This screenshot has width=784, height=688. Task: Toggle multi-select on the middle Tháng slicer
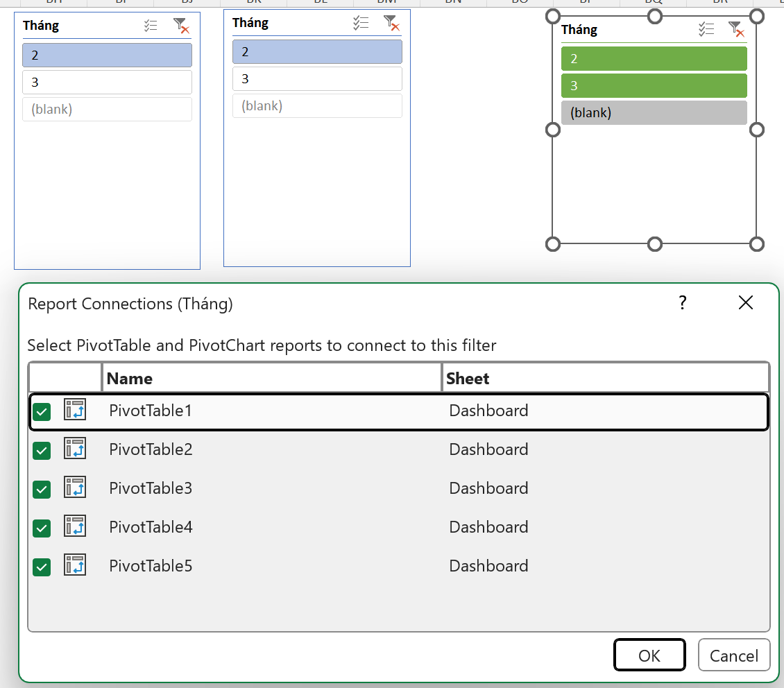point(360,23)
